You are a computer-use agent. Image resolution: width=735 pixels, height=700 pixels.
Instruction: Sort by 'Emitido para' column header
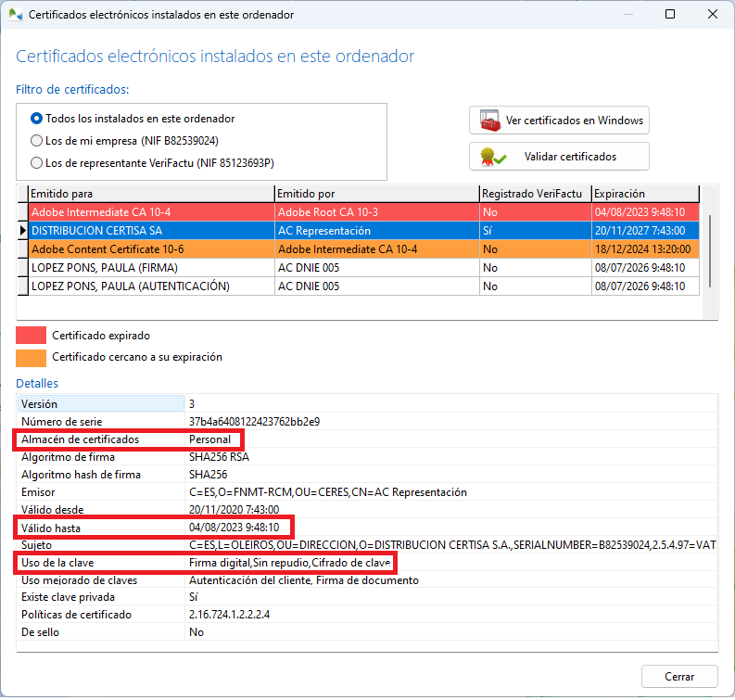click(x=151, y=194)
